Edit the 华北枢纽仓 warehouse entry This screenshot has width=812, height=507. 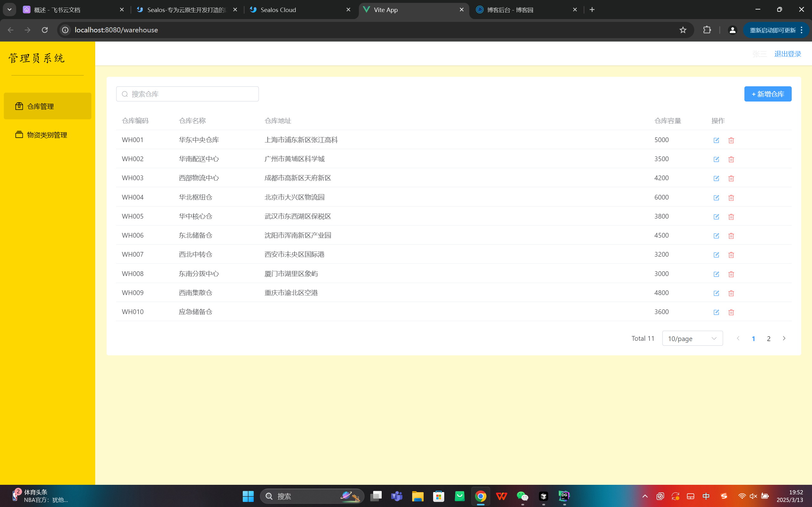716,198
